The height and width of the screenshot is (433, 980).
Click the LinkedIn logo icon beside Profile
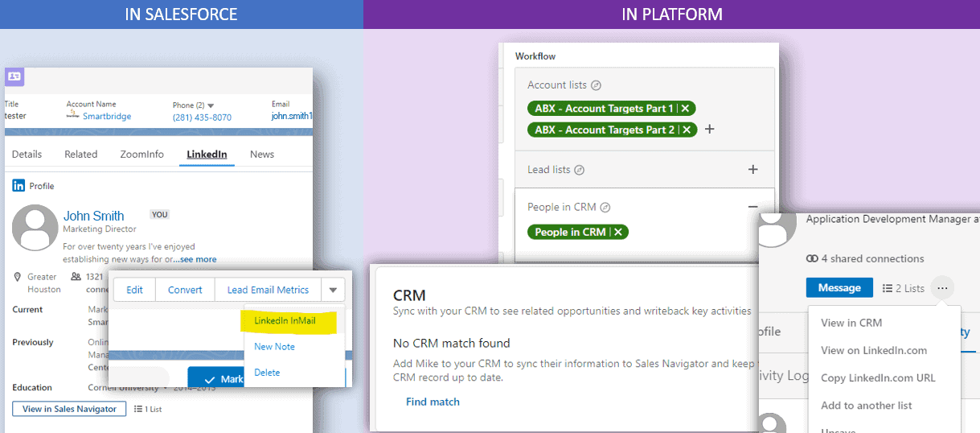[x=19, y=186]
